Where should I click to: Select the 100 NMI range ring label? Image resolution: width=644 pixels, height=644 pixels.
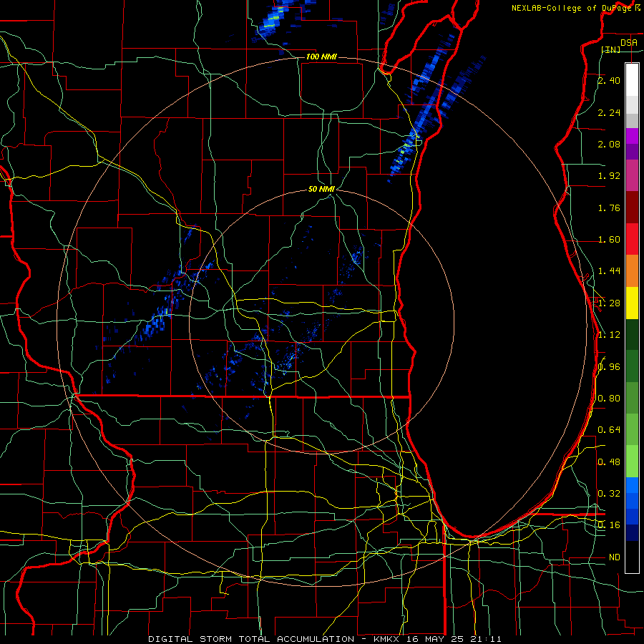coord(321,57)
